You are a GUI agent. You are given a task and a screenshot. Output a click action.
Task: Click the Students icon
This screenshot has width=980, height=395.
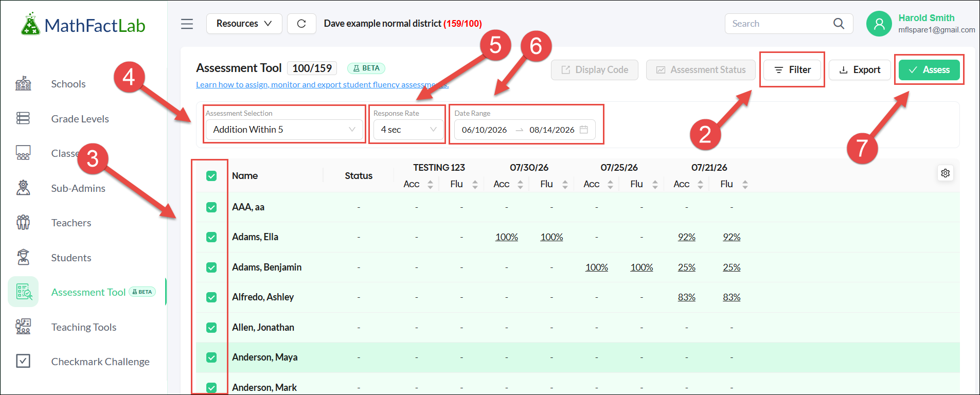point(23,257)
